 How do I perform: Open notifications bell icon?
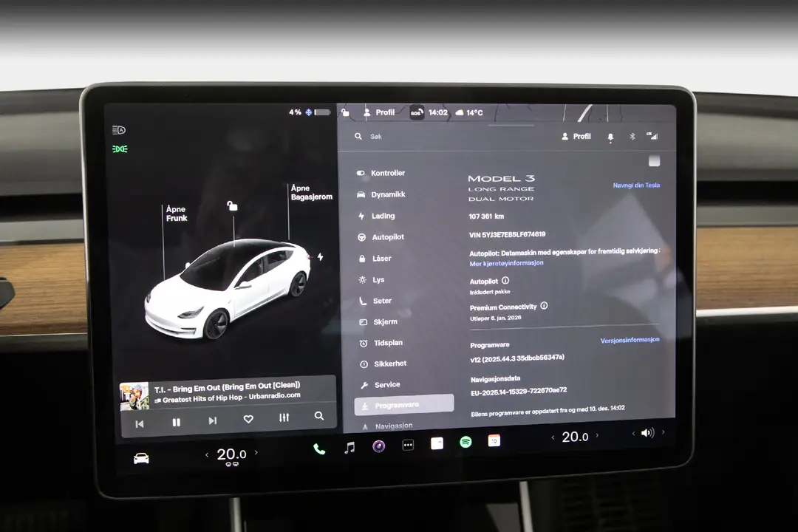pyautogui.click(x=610, y=137)
